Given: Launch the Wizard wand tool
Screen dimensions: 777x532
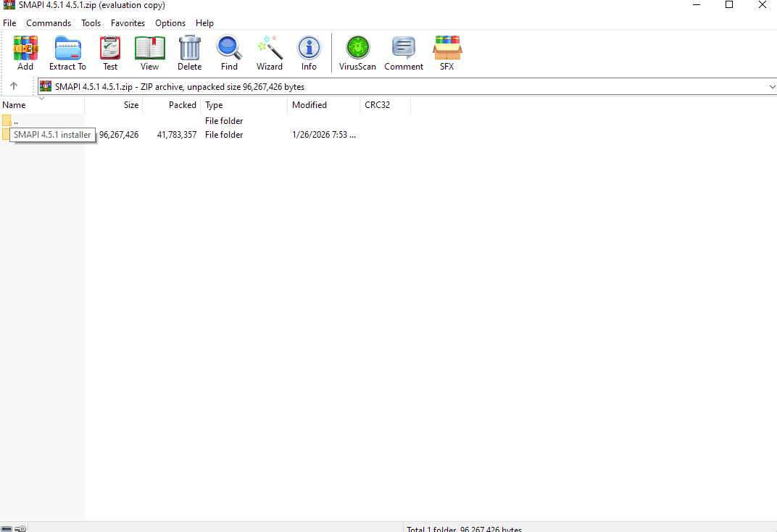Looking at the screenshot, I should pos(270,54).
